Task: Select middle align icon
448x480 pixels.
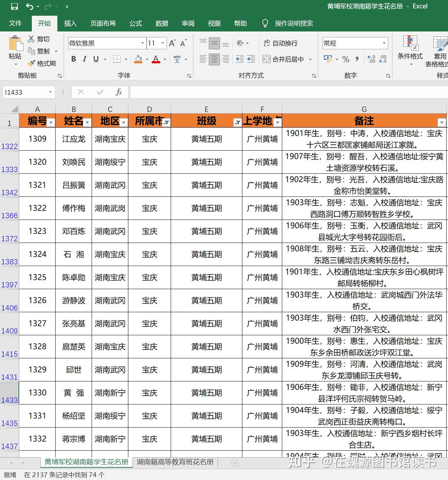Action: tap(214, 43)
